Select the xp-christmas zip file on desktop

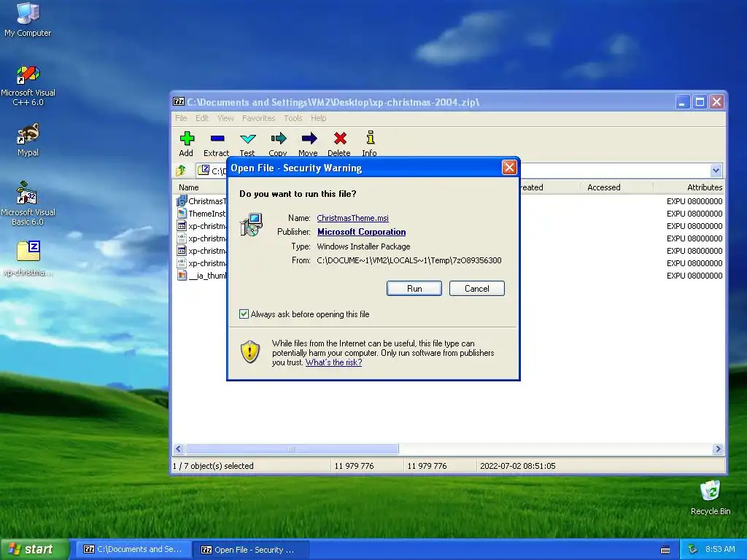click(x=28, y=259)
